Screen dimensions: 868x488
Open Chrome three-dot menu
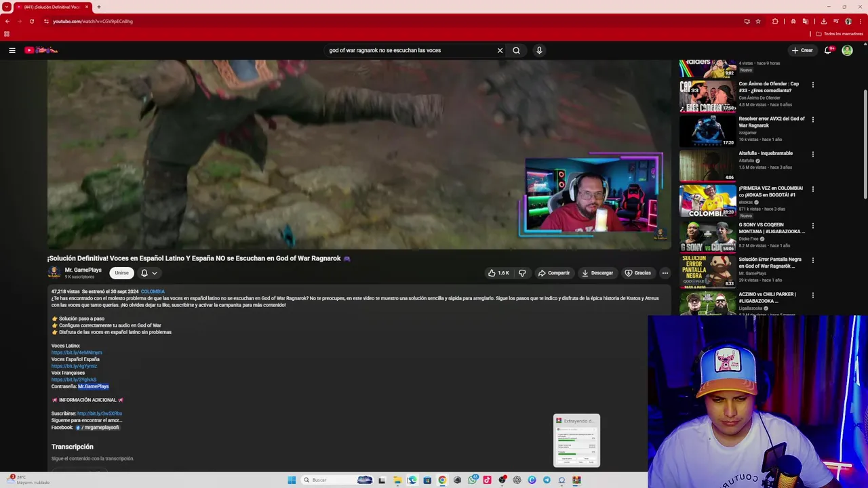(861, 21)
